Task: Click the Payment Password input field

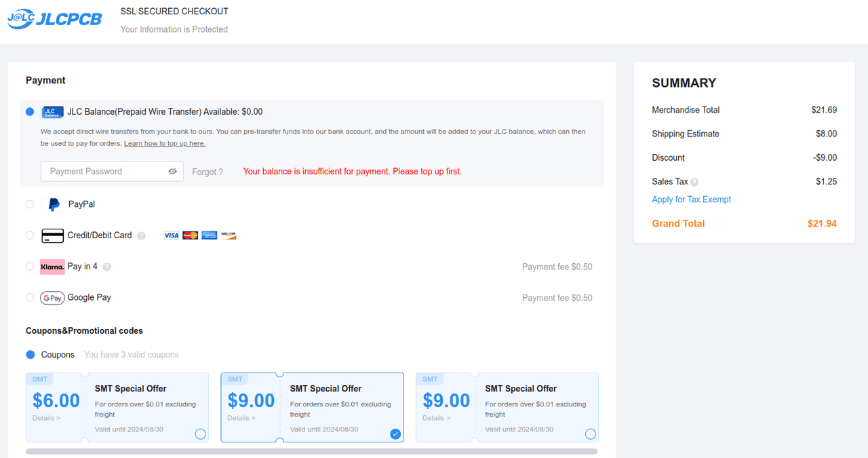Action: [102, 172]
